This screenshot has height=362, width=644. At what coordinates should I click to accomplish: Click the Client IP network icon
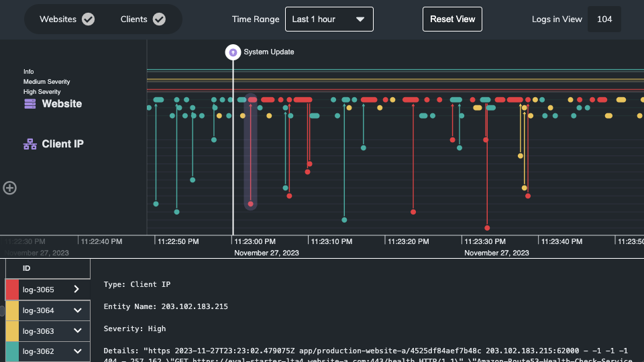(x=30, y=144)
